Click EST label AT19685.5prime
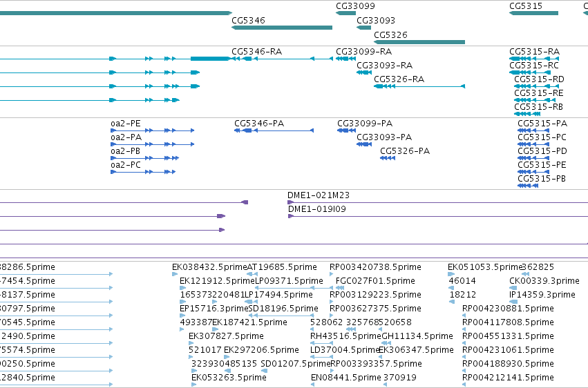The image size is (588, 388). [282, 267]
